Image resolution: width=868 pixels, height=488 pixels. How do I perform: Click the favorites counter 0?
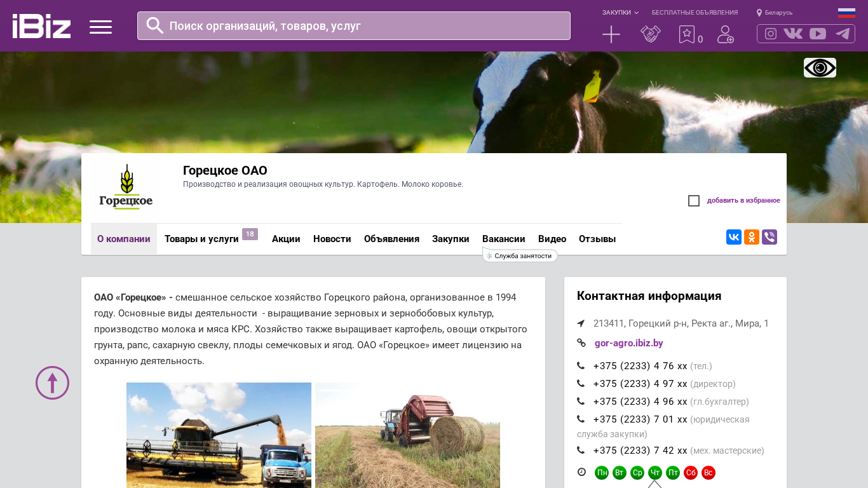tap(700, 39)
